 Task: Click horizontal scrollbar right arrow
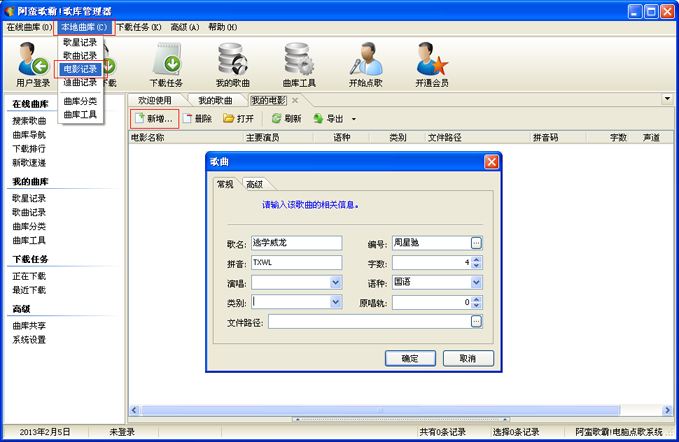(667, 410)
